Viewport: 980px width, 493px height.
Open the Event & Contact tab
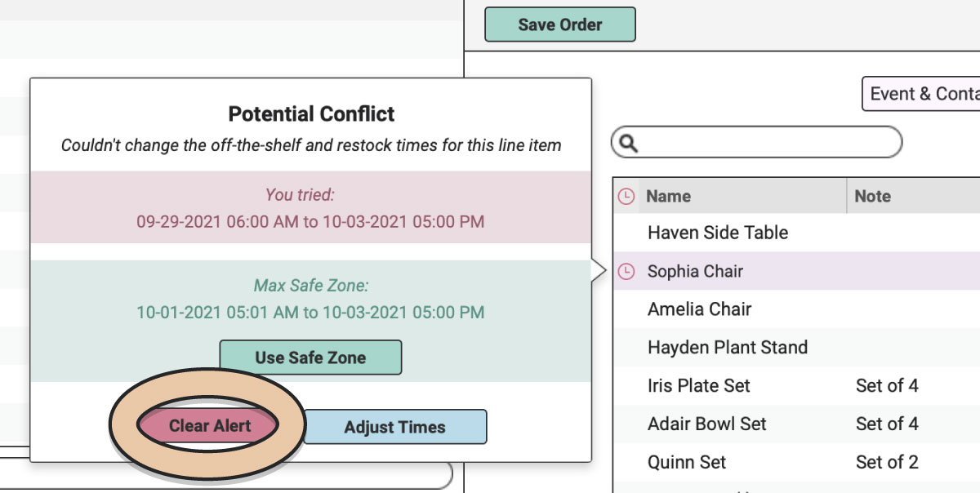click(x=921, y=94)
